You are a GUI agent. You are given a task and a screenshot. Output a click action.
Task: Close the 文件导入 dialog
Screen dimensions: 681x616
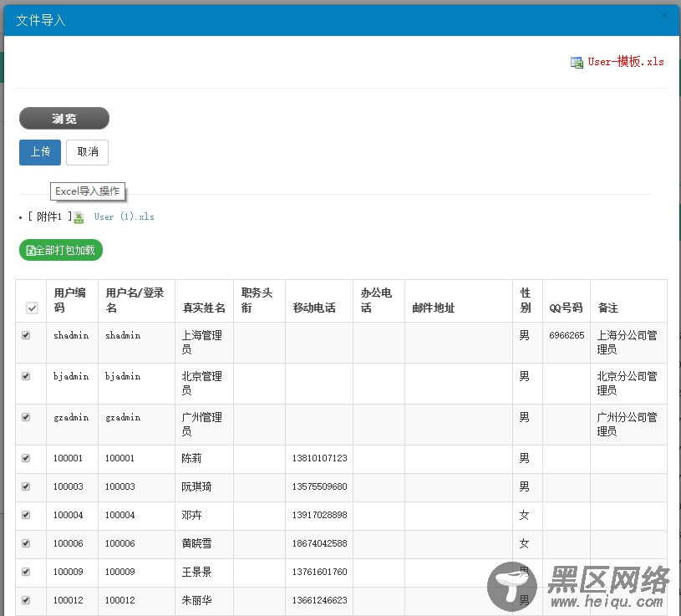click(x=664, y=15)
